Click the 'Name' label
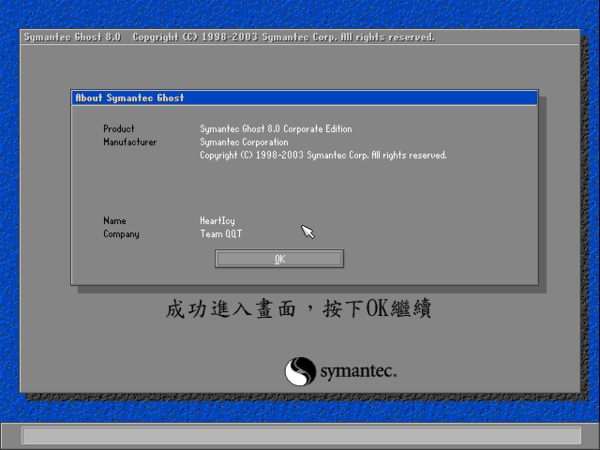 [114, 221]
